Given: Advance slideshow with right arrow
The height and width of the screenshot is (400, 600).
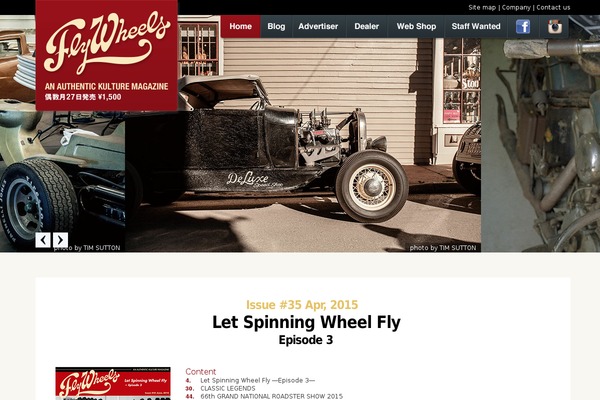Looking at the screenshot, I should [x=60, y=240].
